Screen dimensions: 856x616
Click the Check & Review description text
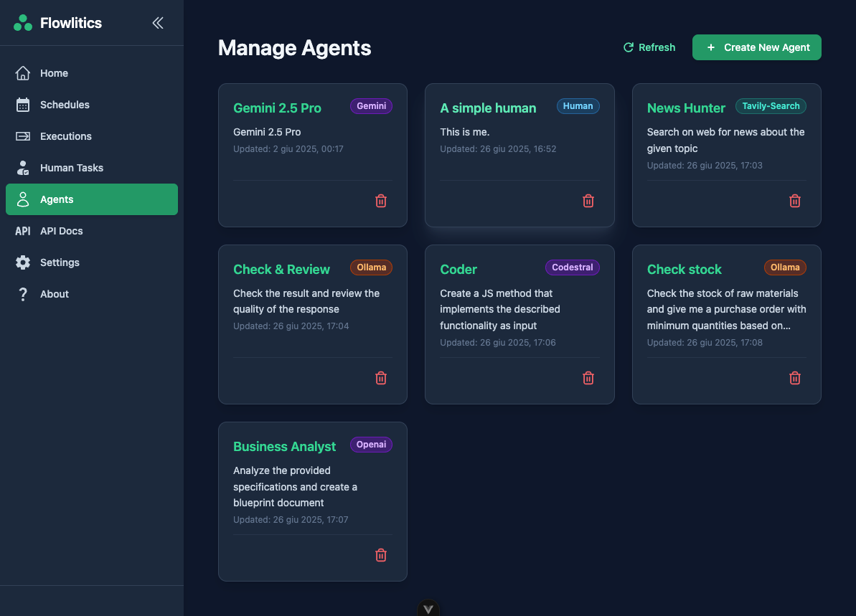click(x=306, y=301)
